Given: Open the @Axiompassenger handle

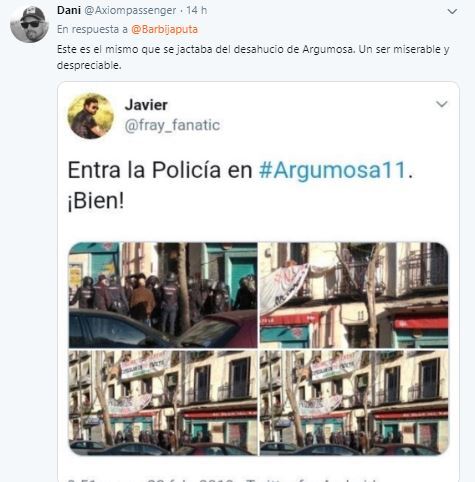Looking at the screenshot, I should pyautogui.click(x=130, y=10).
